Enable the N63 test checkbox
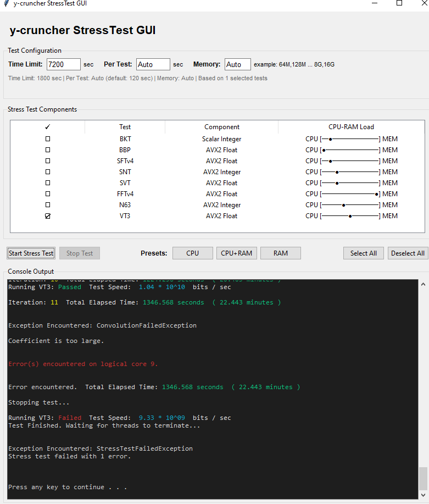 click(48, 205)
